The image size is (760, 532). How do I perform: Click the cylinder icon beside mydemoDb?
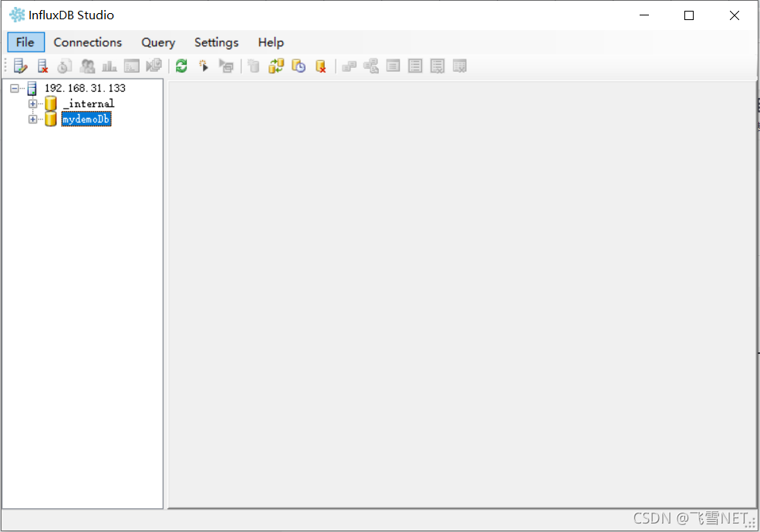[x=50, y=119]
